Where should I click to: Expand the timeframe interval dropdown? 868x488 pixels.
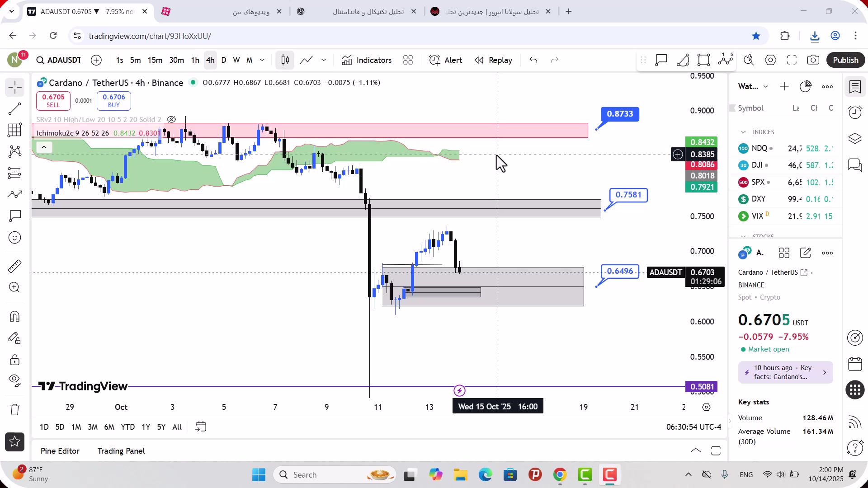[262, 60]
